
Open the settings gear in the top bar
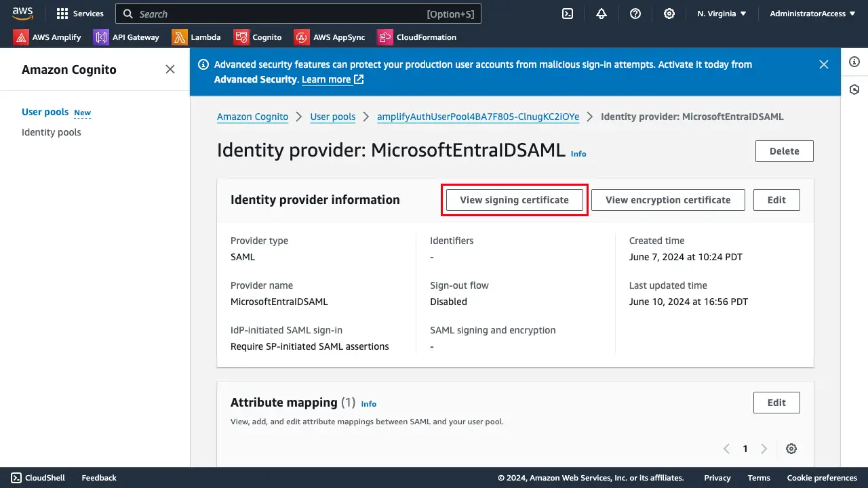click(669, 14)
